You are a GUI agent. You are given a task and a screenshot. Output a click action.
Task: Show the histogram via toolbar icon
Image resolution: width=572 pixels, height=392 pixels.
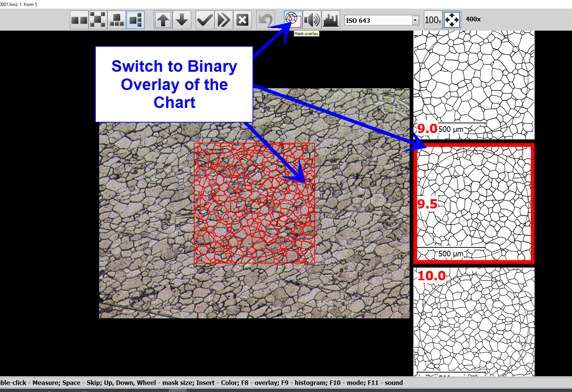(x=330, y=20)
